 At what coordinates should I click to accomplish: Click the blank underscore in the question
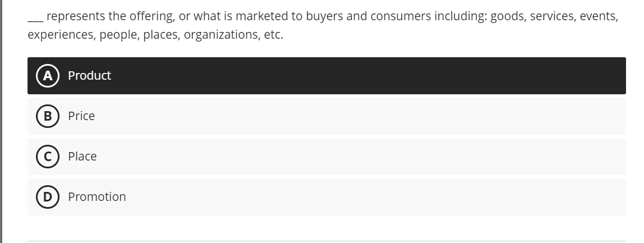pyautogui.click(x=35, y=20)
